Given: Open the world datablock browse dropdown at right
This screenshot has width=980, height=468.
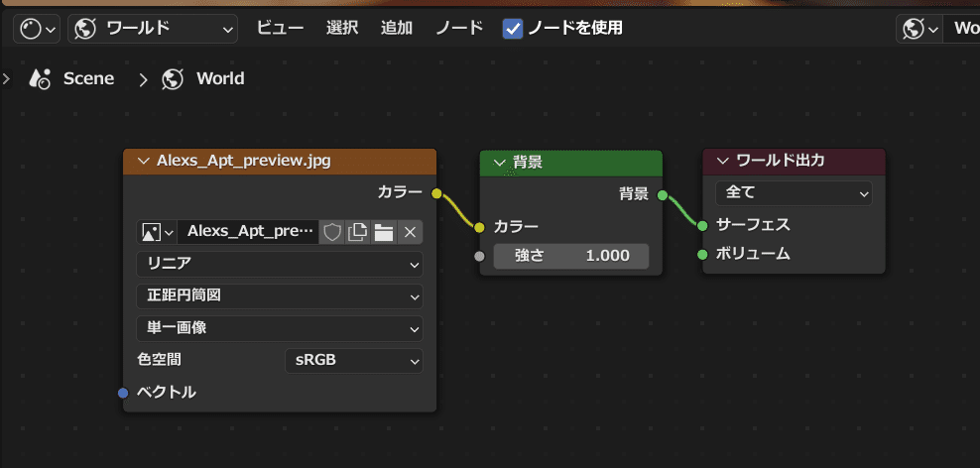Looking at the screenshot, I should pos(919,29).
